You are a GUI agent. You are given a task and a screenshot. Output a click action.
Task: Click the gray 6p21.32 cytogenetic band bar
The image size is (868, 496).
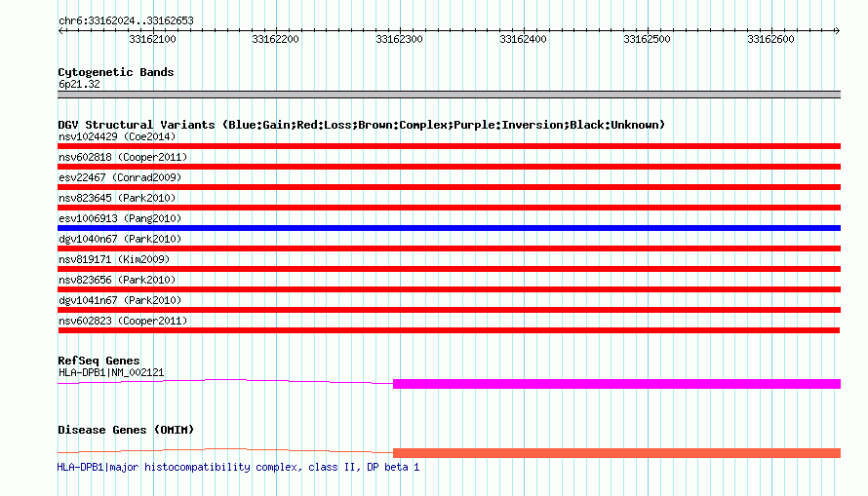(449, 95)
